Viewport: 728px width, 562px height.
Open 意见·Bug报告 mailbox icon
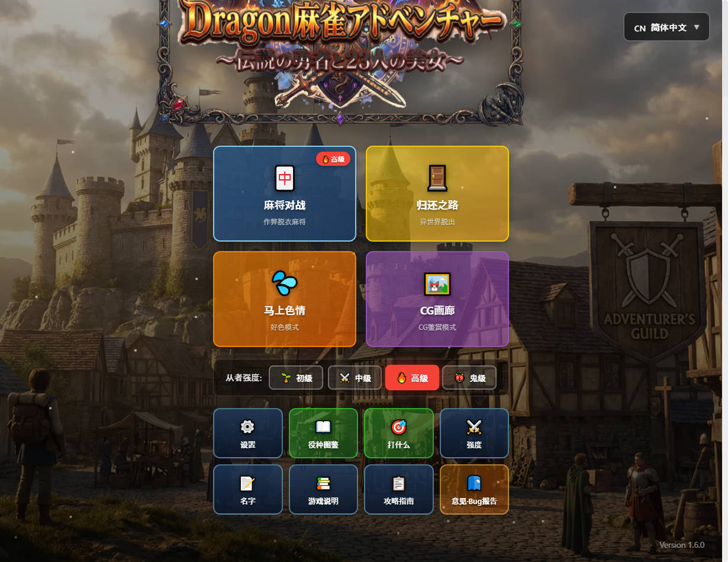point(474,483)
